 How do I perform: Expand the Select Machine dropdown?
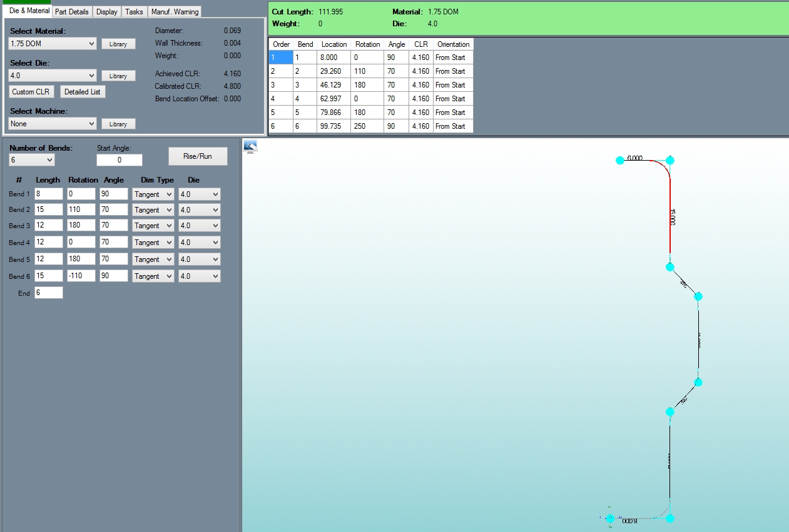53,124
